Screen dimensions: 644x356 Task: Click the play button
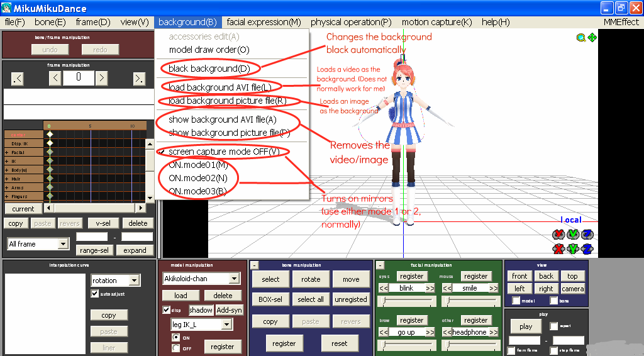coord(526,326)
